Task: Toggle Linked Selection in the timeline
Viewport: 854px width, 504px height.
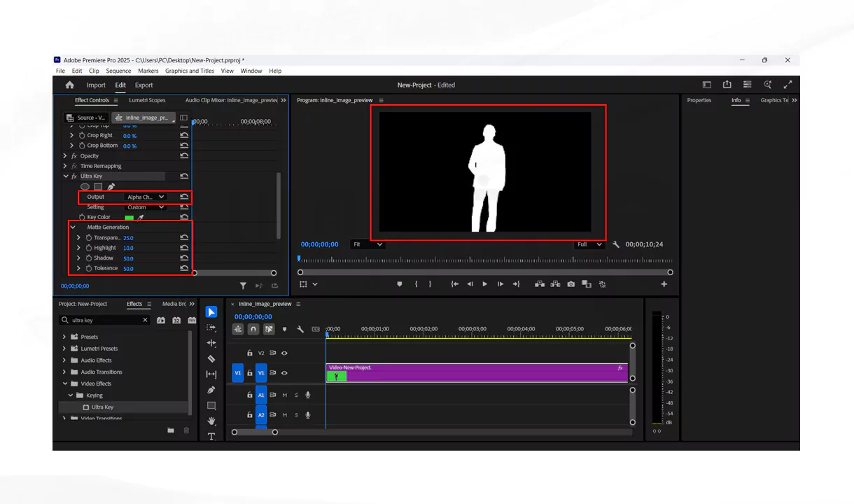Action: click(269, 329)
